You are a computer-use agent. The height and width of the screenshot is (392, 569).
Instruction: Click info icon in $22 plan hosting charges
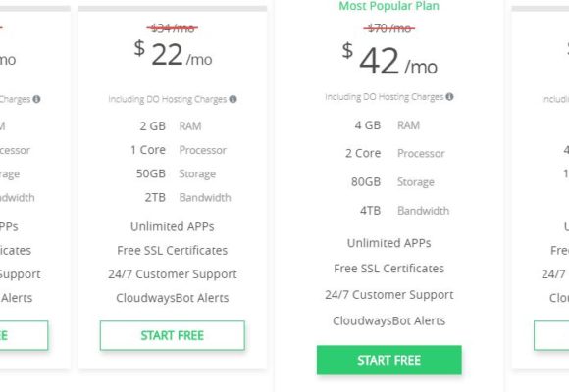(233, 99)
